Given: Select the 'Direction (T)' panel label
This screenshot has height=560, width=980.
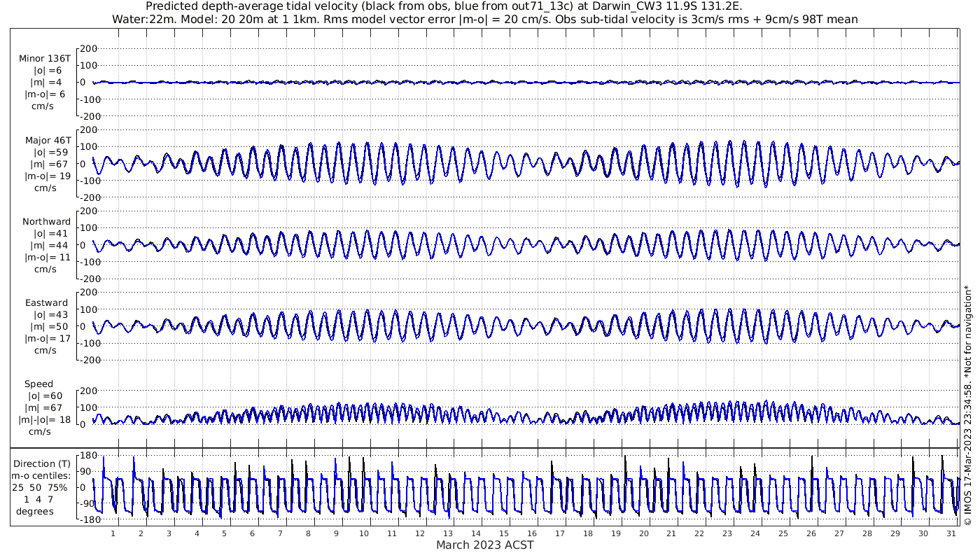Looking at the screenshot, I should (x=42, y=464).
